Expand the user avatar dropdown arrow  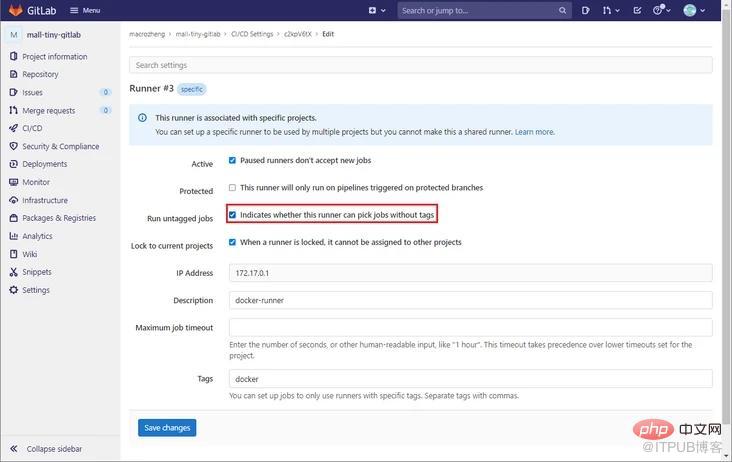pyautogui.click(x=703, y=10)
